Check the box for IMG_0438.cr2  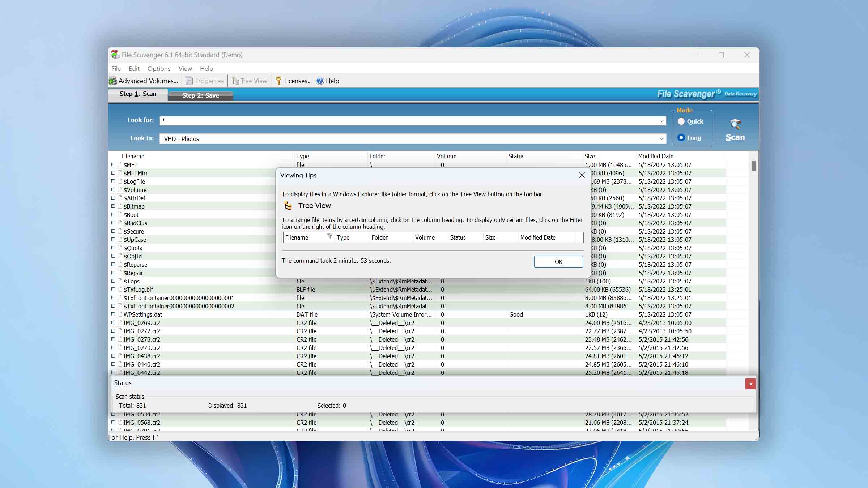pos(113,356)
